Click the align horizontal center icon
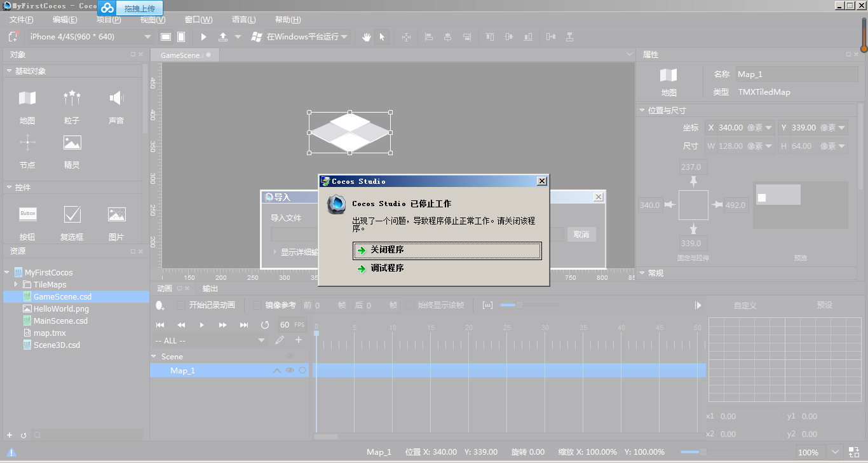 (448, 37)
